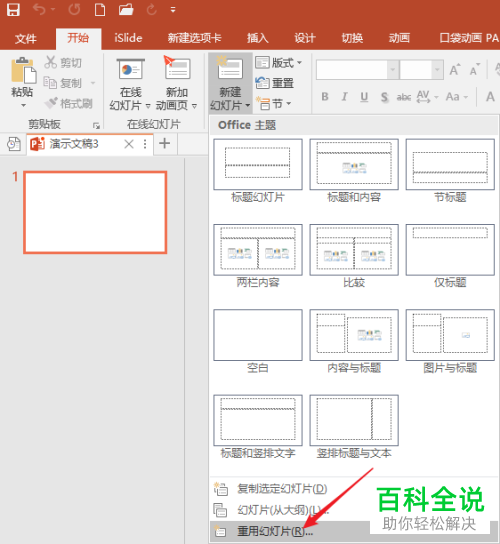This screenshot has height=544, width=500.
Task: Open the Aa change case dropdown
Action: (457, 97)
